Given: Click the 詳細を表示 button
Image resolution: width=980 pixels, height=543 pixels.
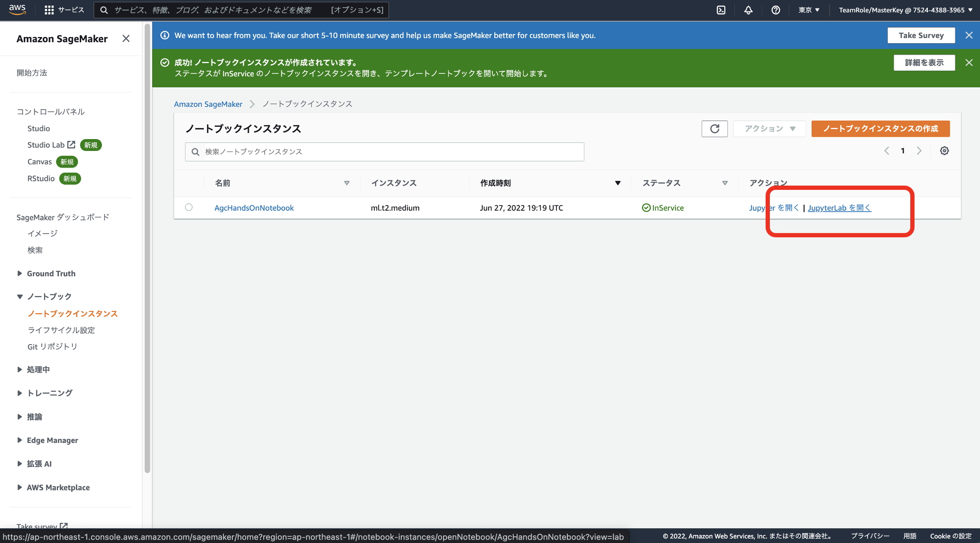Looking at the screenshot, I should (x=924, y=63).
